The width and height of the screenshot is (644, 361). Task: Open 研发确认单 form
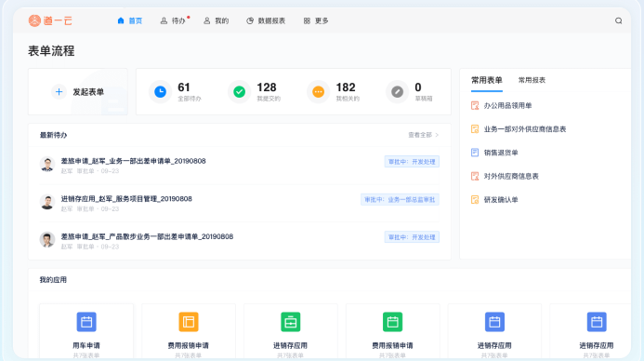501,199
